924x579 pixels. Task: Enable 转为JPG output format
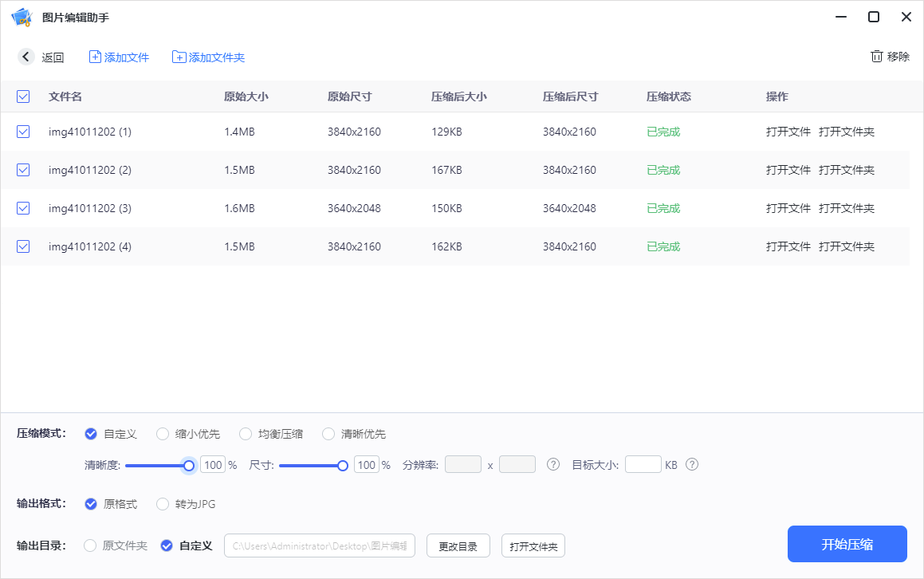163,504
